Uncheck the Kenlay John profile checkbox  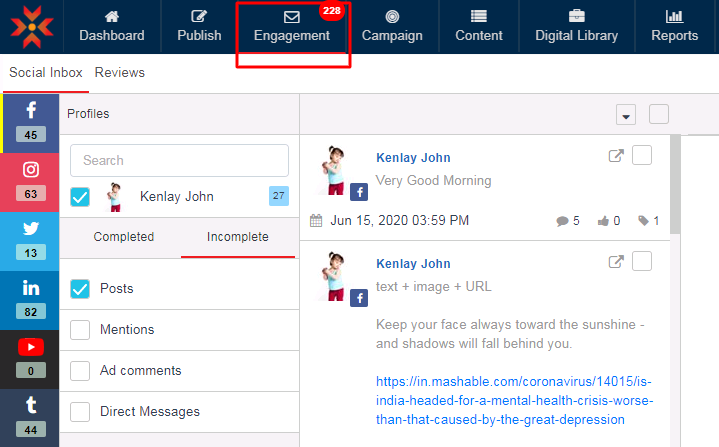[81, 197]
